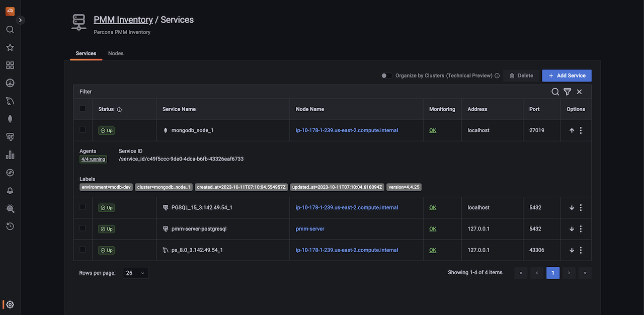Collapse the mongodb_node_1 row details

tap(572, 130)
